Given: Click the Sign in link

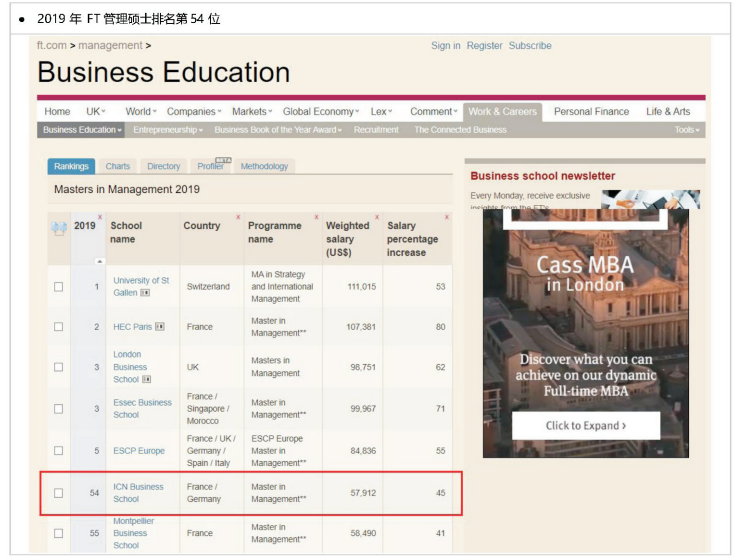Looking at the screenshot, I should point(445,46).
